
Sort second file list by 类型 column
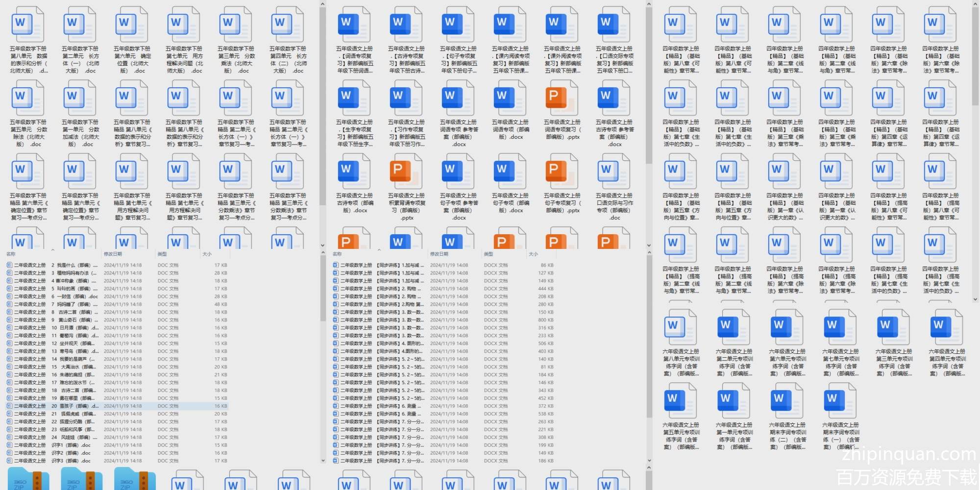(x=488, y=254)
